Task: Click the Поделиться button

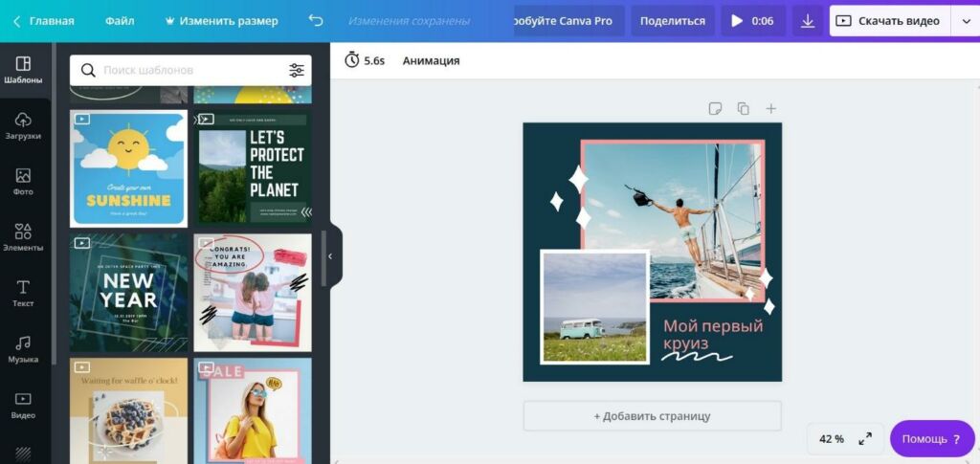Action: [x=672, y=21]
